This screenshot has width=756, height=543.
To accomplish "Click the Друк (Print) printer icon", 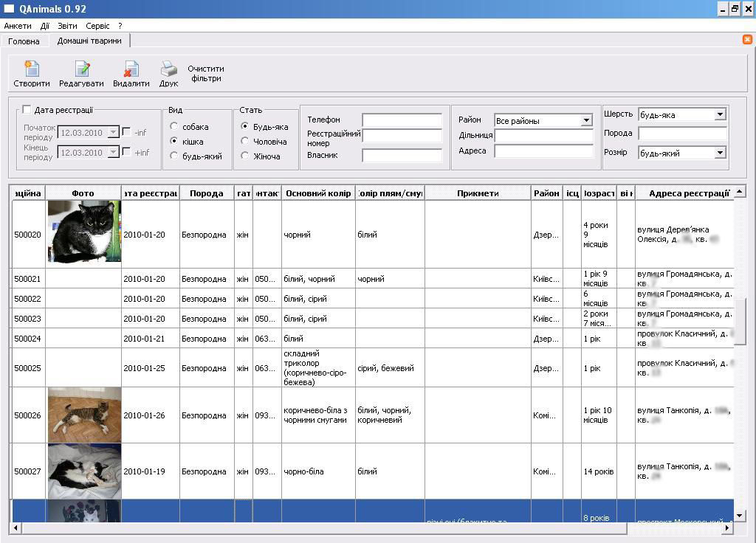I will (169, 69).
